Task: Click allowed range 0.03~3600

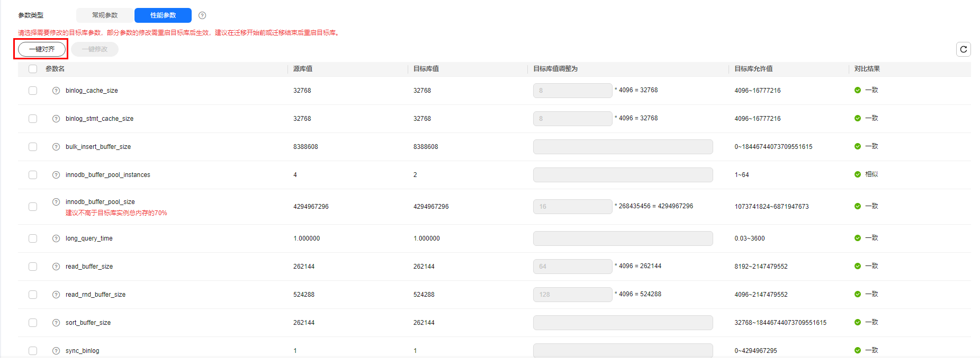Action: (750, 238)
